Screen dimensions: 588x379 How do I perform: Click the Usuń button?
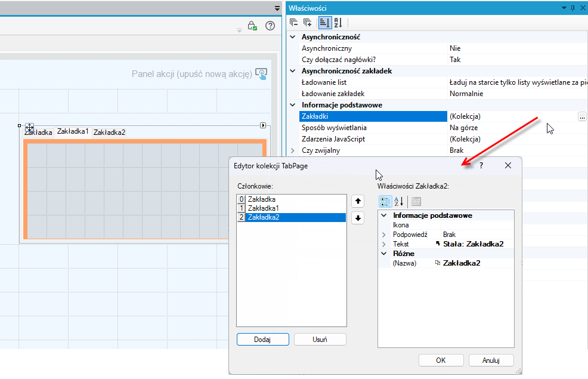coord(320,340)
